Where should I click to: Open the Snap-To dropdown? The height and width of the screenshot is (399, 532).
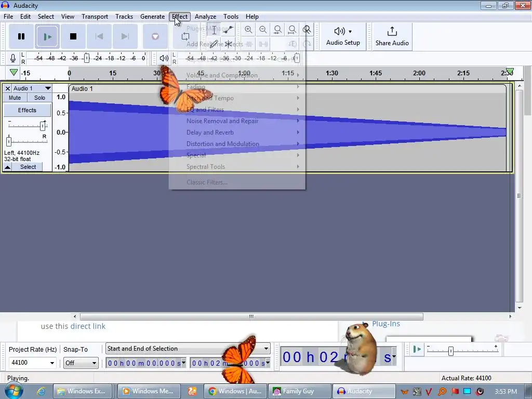(x=81, y=363)
